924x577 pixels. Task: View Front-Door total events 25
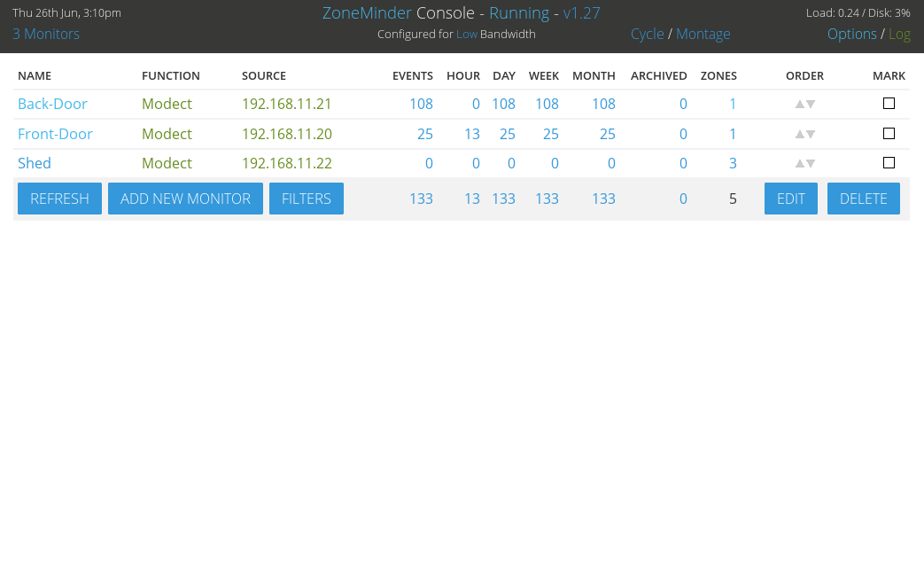point(425,134)
